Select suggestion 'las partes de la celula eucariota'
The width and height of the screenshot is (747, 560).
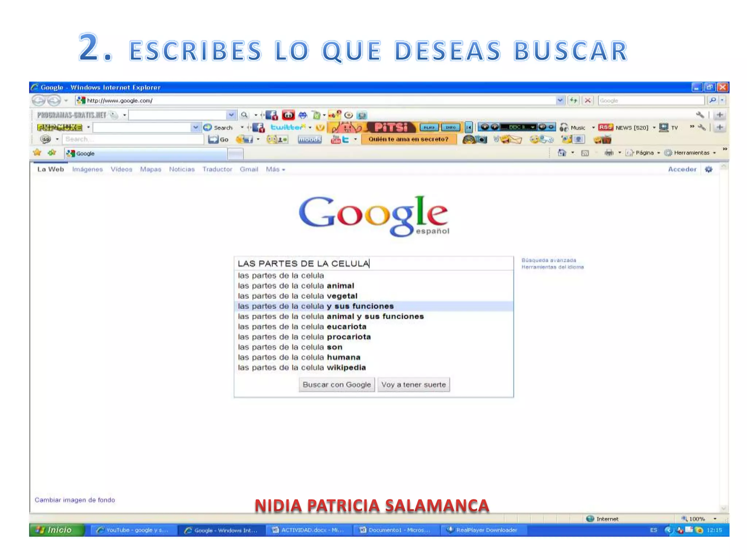(373, 327)
